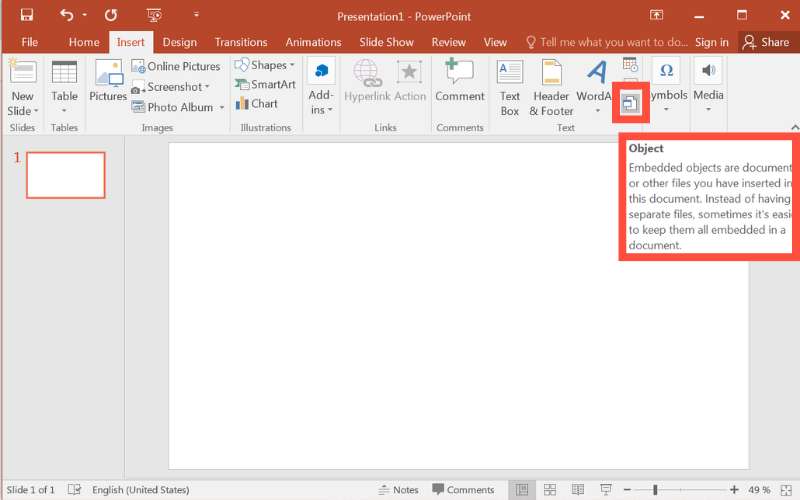The width and height of the screenshot is (800, 500).
Task: Toggle the Notes pane
Action: click(399, 490)
